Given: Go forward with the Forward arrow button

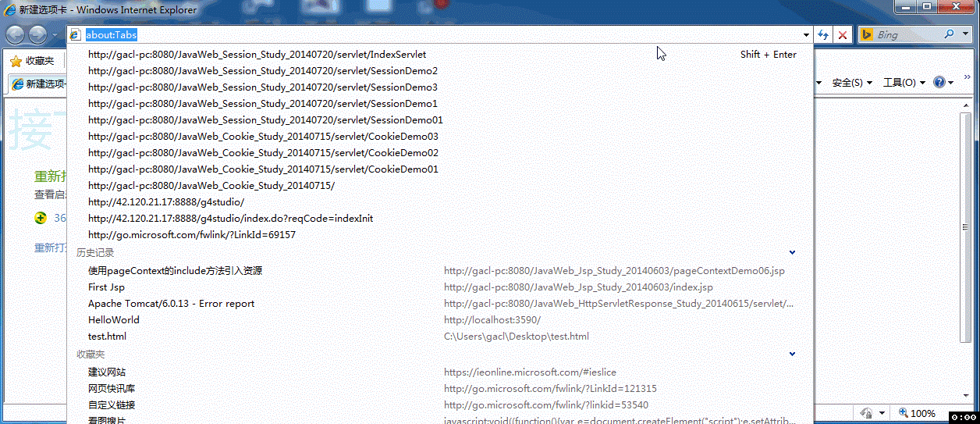Looking at the screenshot, I should tap(37, 34).
